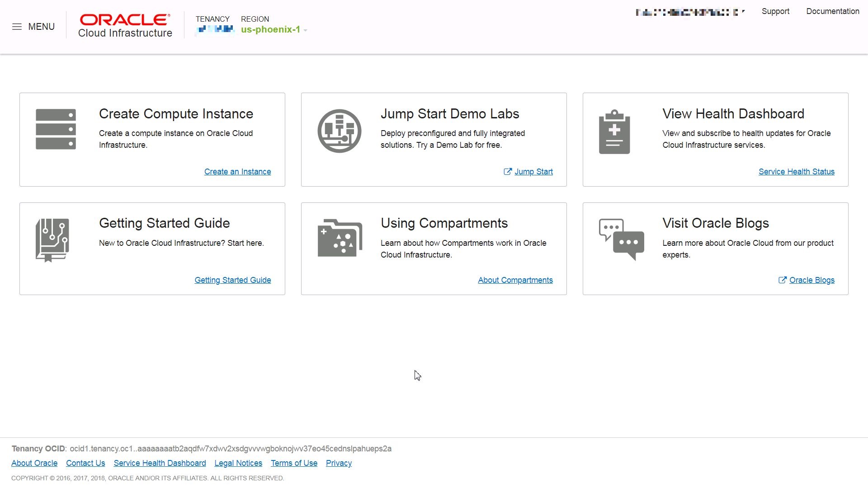Click the external link icon beside Oracle Blogs

coord(783,280)
